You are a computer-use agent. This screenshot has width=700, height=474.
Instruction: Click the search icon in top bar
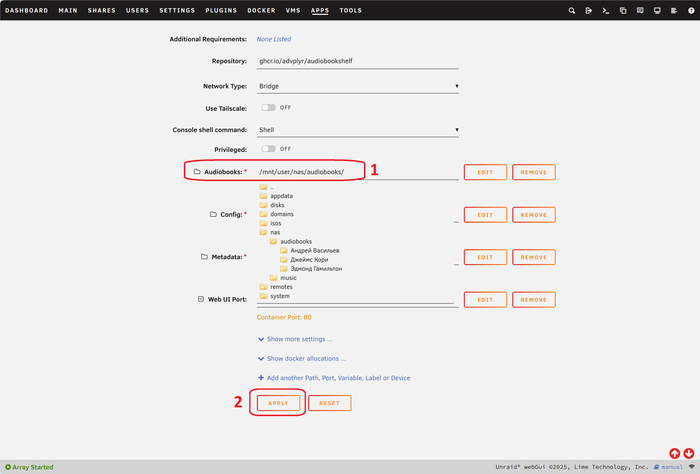tap(572, 10)
